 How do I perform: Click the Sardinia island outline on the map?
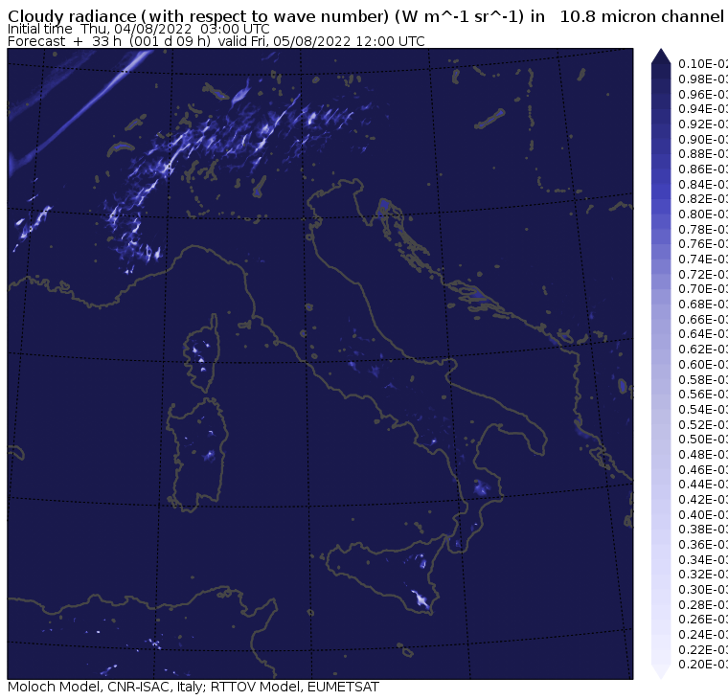pos(197,455)
